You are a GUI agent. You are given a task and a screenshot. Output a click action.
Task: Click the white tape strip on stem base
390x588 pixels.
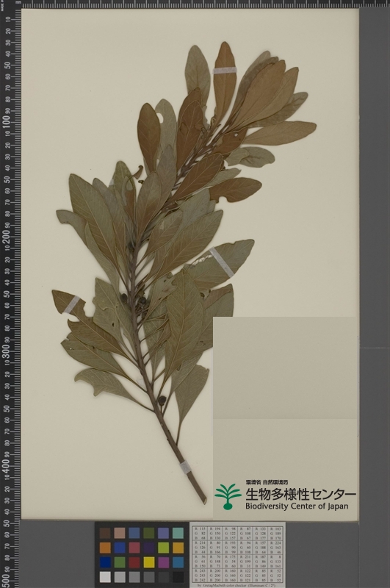[x=185, y=467]
